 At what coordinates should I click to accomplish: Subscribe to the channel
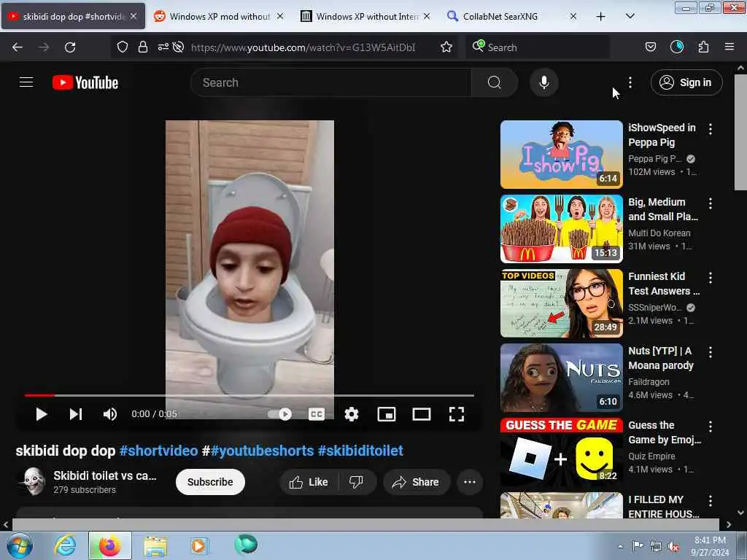tap(210, 482)
